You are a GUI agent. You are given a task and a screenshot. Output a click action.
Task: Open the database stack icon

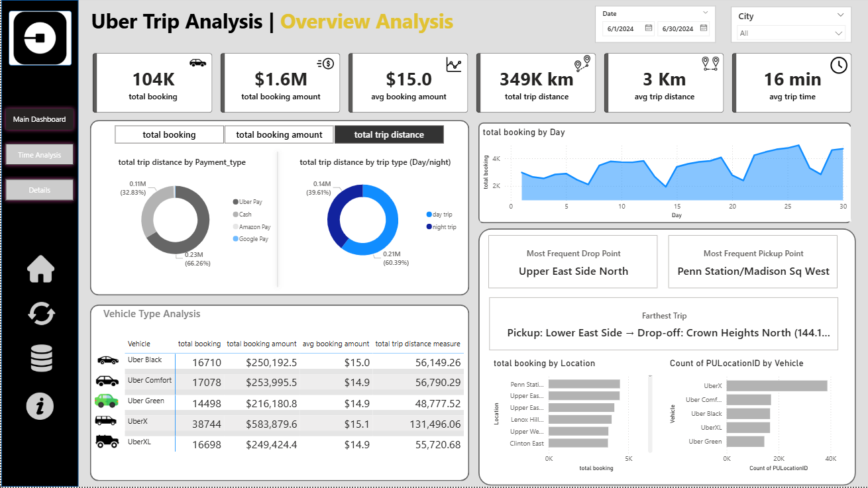[41, 358]
